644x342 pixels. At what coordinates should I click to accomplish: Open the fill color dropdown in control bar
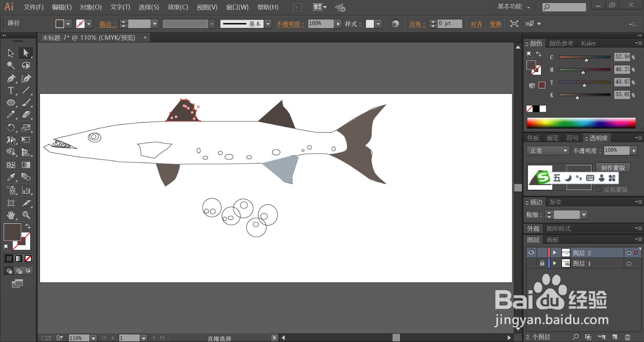pos(68,24)
